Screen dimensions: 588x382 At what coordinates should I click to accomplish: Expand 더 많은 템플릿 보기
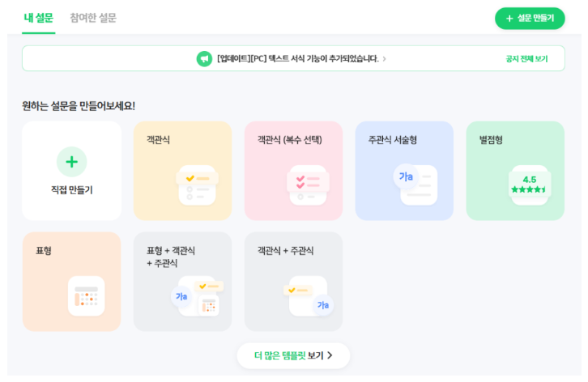293,355
